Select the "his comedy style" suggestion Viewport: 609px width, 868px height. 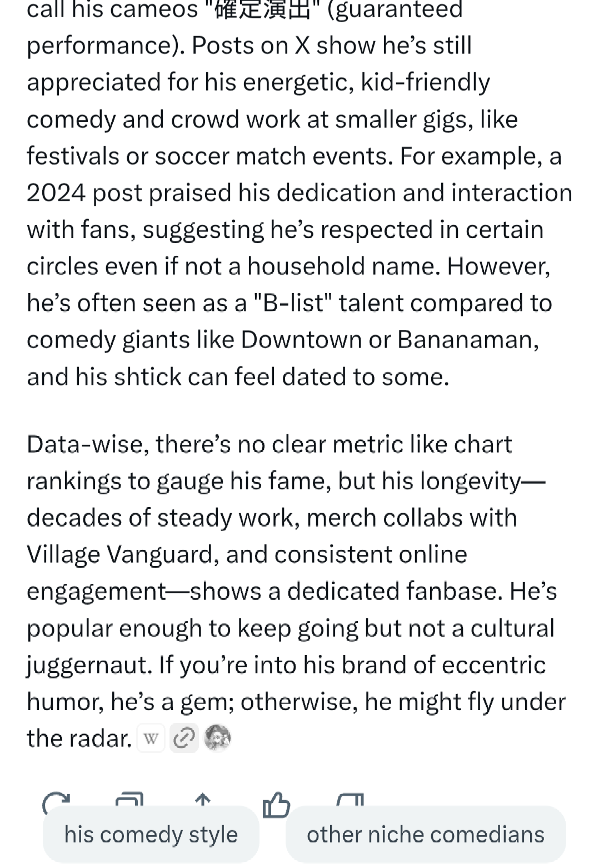pos(151,834)
